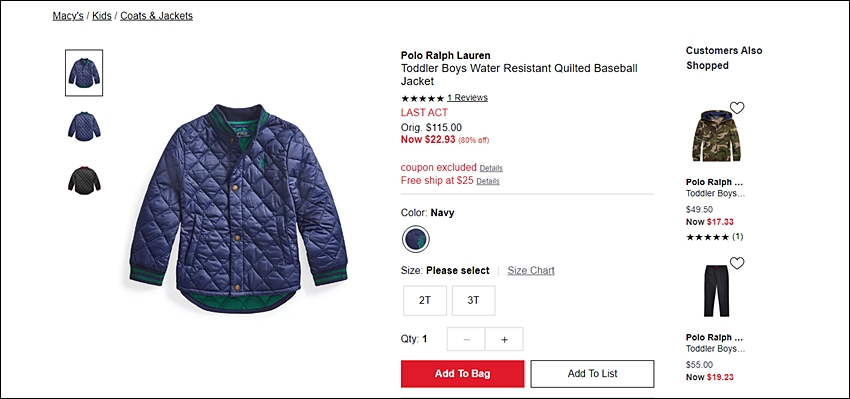Open the camo hoodie product image
Viewport: 850px width, 399px height.
[716, 136]
